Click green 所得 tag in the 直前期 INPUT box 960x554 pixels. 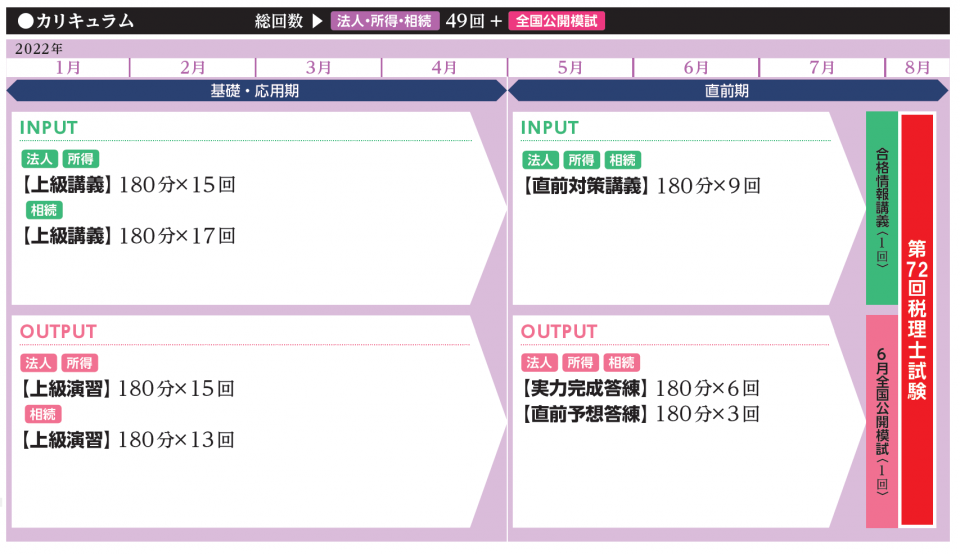[x=581, y=160]
